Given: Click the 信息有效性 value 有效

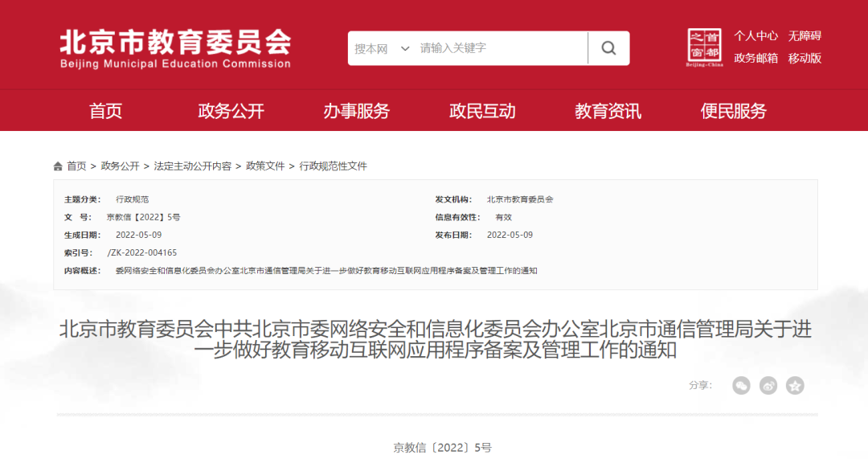Looking at the screenshot, I should pos(503,218).
